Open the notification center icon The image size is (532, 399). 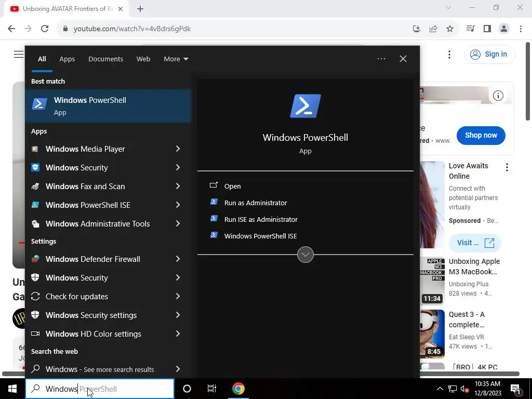(x=515, y=389)
